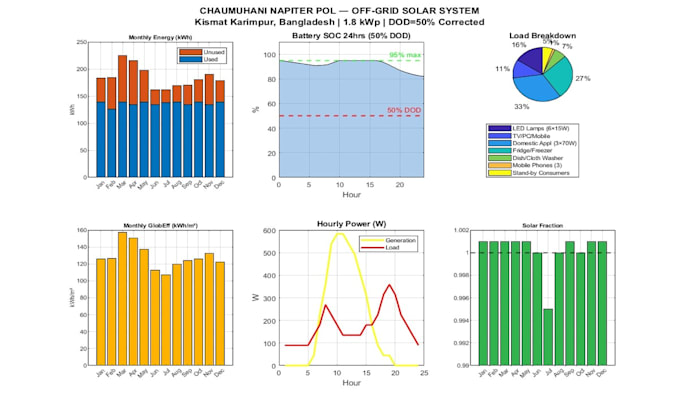Click the '250' tick on Monthly Energy axis

[x=82, y=42]
